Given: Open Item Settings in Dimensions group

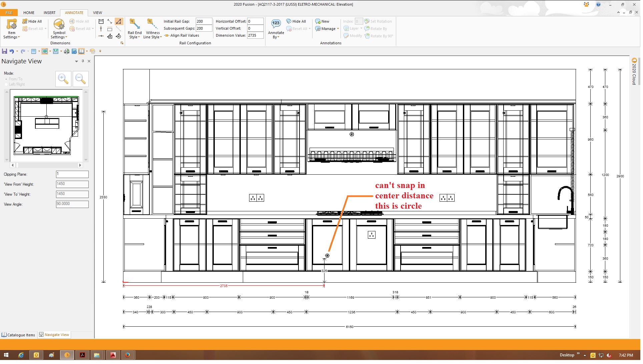Looking at the screenshot, I should (12, 29).
